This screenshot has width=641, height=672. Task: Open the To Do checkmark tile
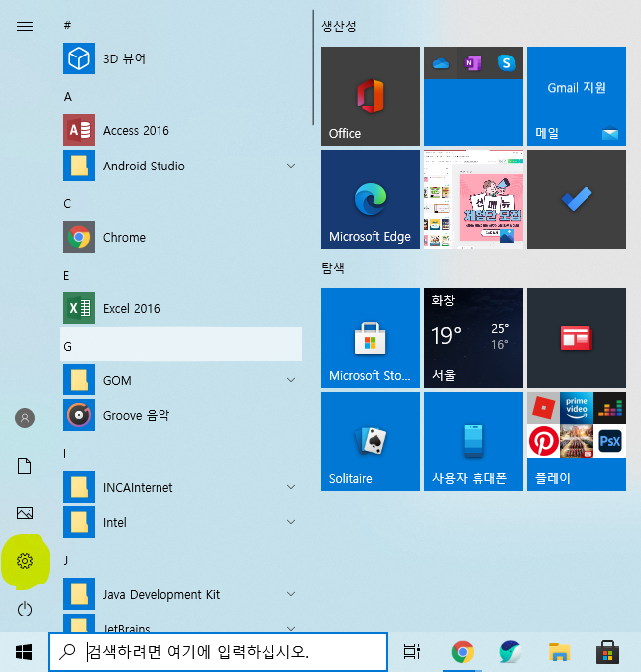coord(577,199)
